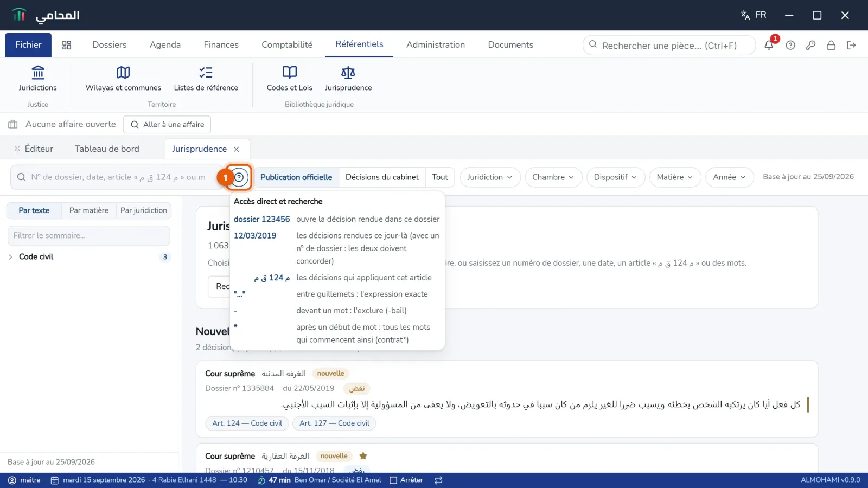Screen dimensions: 868x488
Task: Toggle the Arrêter timer checkbox
Action: click(406, 480)
